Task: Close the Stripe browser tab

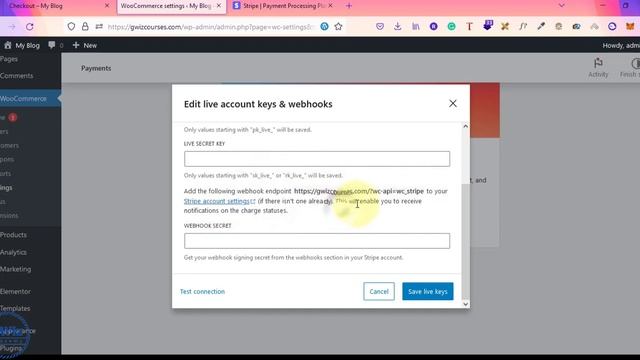Action: pyautogui.click(x=330, y=6)
